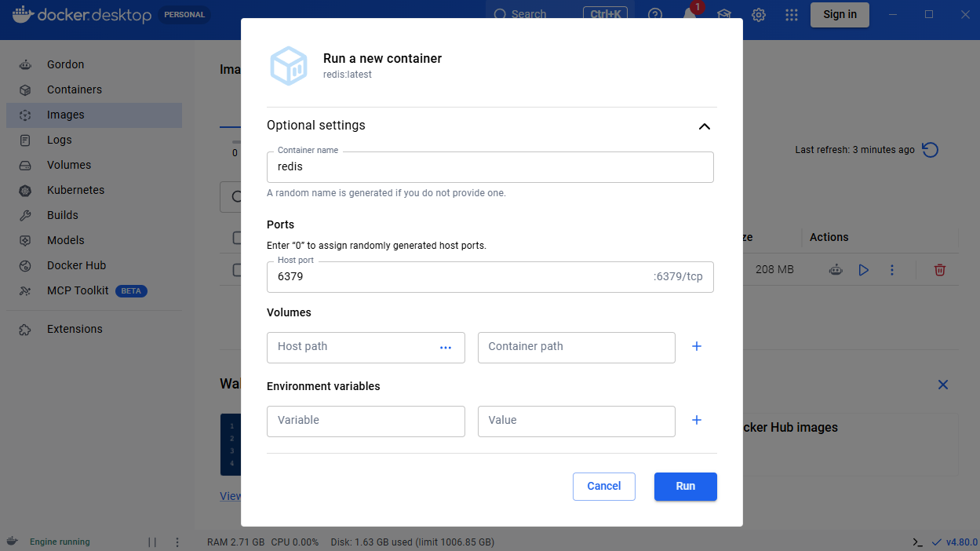Open Containers in the sidebar
Viewport: 980px width, 551px height.
94,89
